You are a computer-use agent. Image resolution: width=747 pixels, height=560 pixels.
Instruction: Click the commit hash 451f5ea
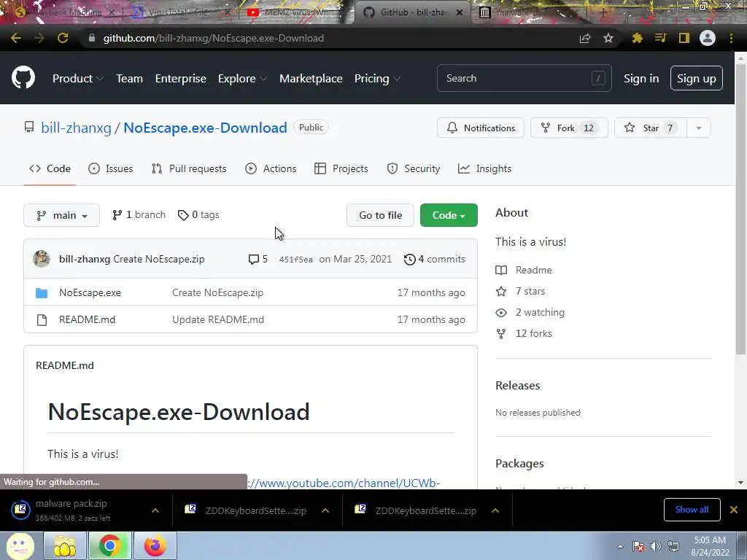296,260
